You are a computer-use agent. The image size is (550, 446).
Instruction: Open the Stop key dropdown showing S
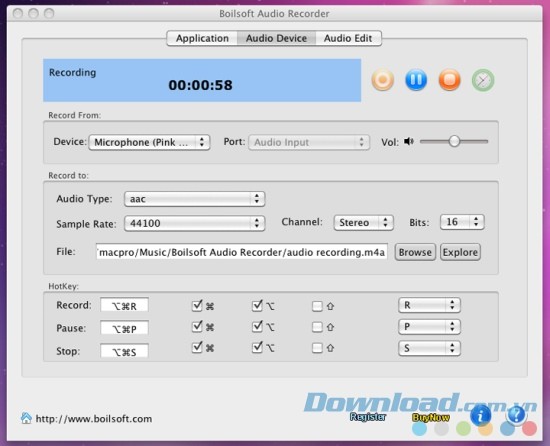click(429, 348)
